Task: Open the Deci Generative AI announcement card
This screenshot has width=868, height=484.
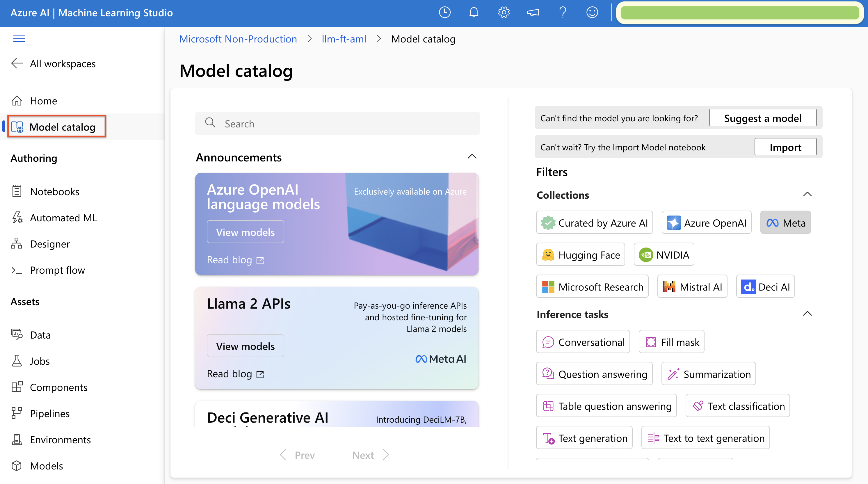Action: click(x=337, y=414)
